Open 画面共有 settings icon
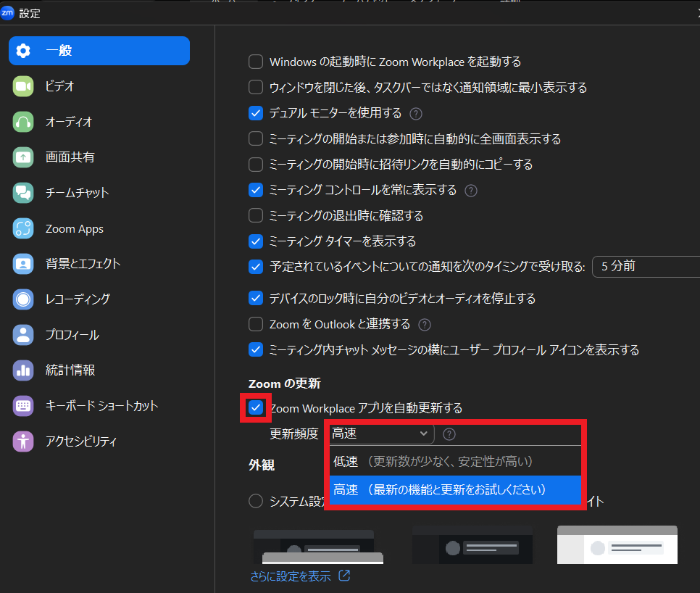This screenshot has height=593, width=700. [24, 157]
